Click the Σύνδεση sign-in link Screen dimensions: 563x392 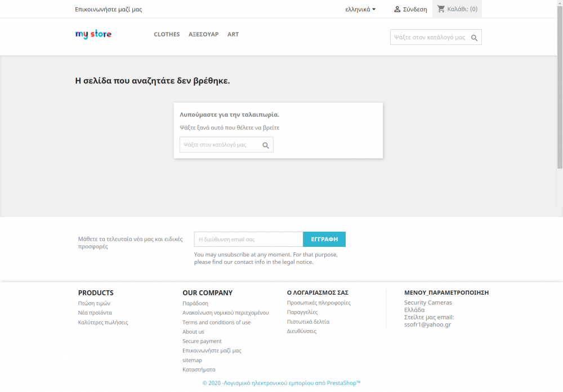pos(415,10)
